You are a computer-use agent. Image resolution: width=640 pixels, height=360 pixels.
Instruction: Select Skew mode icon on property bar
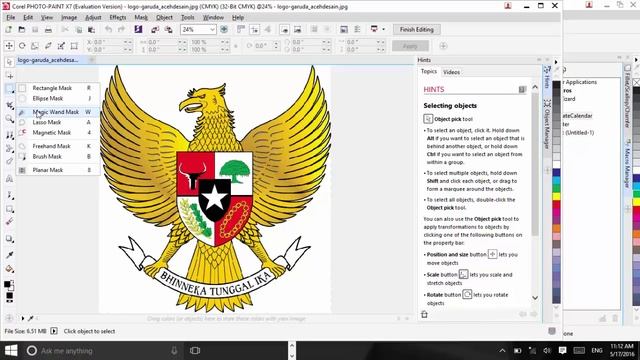(48, 46)
